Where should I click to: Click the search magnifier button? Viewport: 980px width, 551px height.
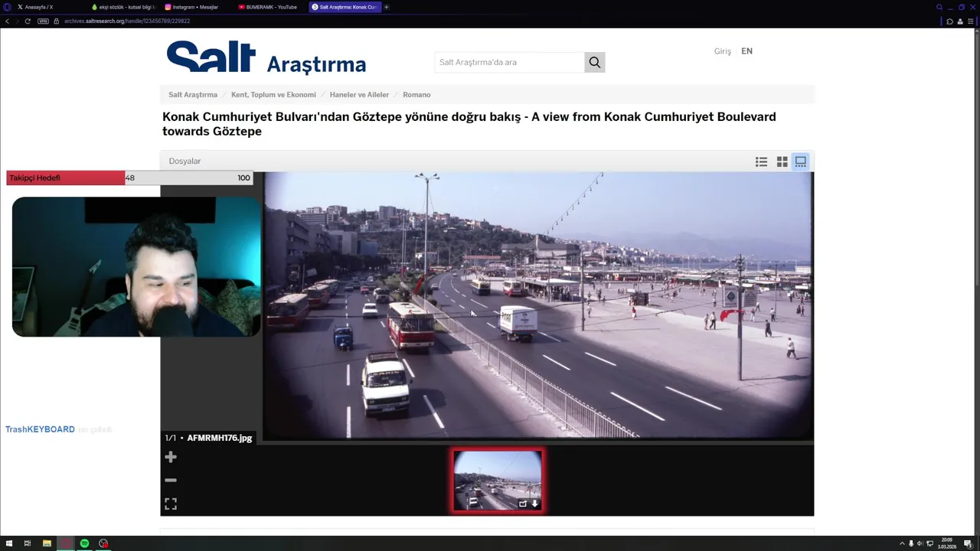[595, 62]
